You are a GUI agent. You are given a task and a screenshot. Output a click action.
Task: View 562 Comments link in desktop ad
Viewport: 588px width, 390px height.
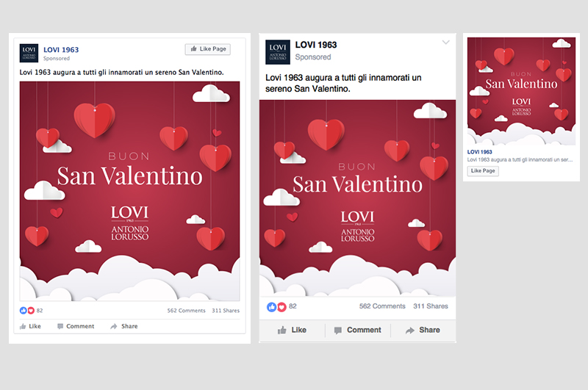click(x=187, y=311)
